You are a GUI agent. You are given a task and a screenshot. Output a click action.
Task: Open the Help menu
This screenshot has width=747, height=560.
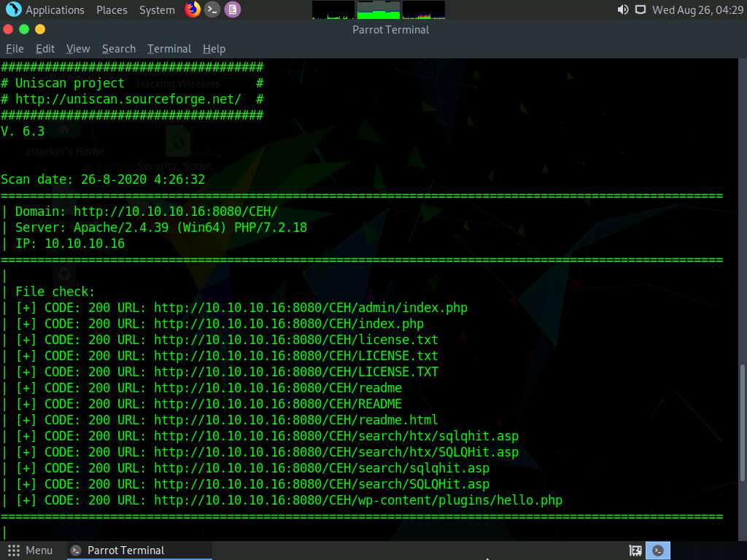[214, 49]
